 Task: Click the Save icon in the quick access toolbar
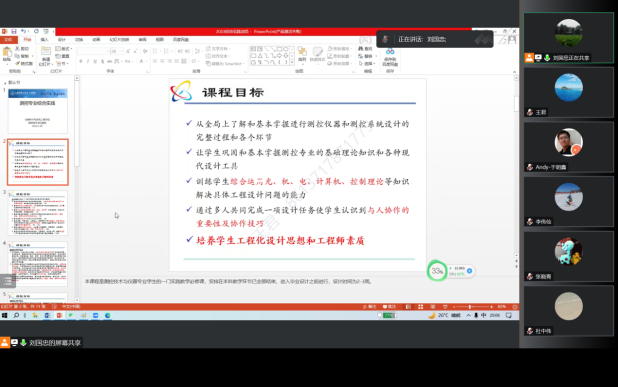(14, 32)
